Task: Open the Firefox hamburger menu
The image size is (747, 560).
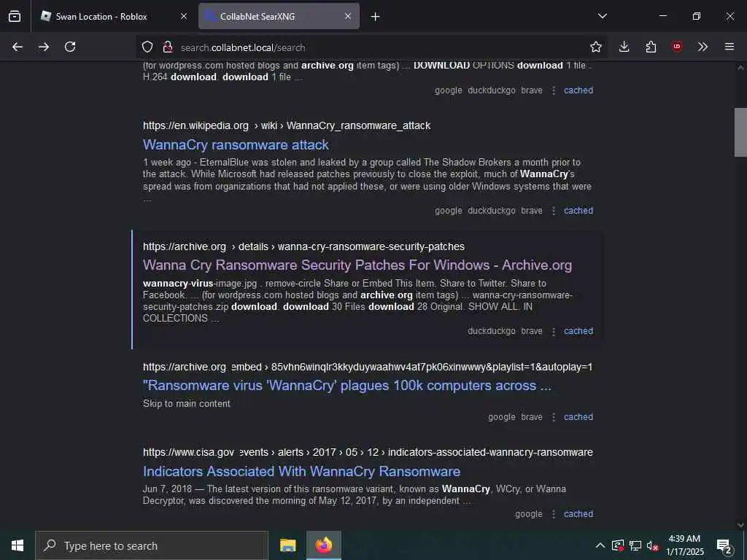Action: (x=729, y=47)
